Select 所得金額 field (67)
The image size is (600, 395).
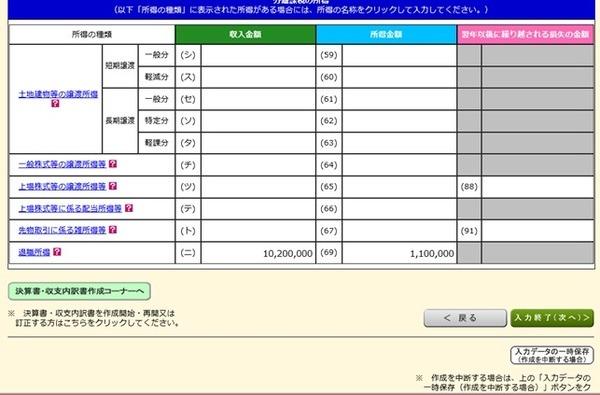tap(399, 231)
